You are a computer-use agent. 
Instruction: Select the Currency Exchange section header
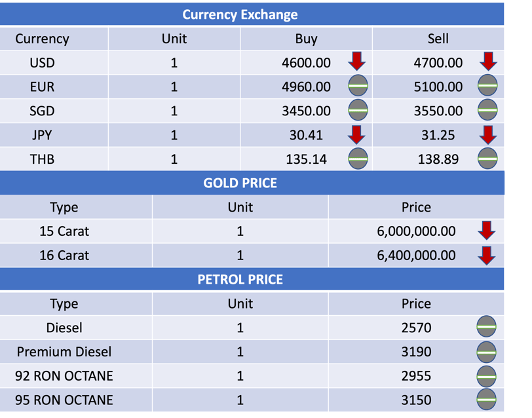(x=240, y=14)
